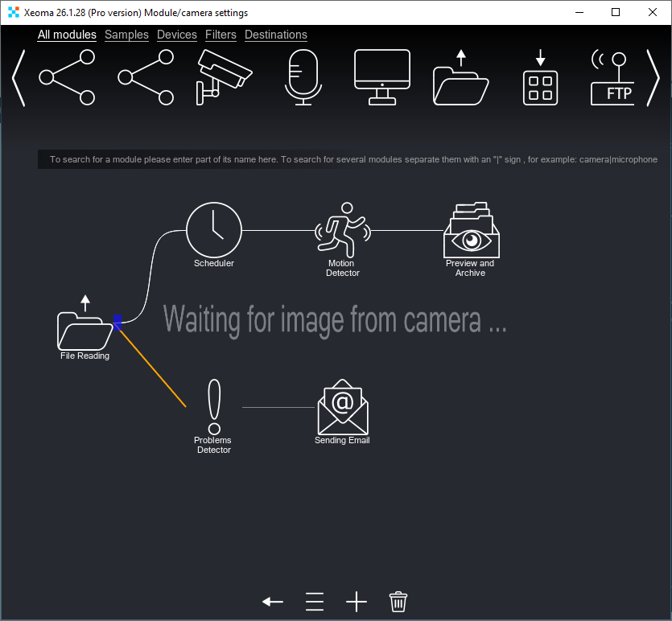Open the Destinations tab
This screenshot has width=672, height=621.
pyautogui.click(x=275, y=35)
